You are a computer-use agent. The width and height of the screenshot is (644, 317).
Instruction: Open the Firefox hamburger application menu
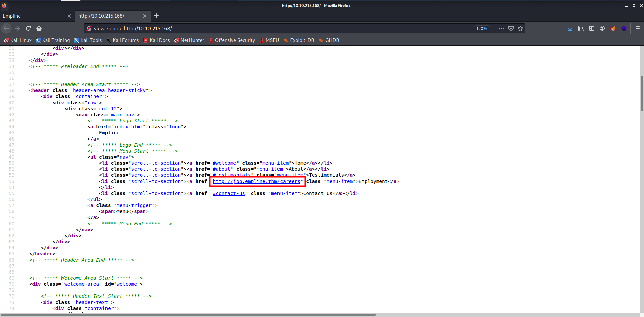[637, 28]
